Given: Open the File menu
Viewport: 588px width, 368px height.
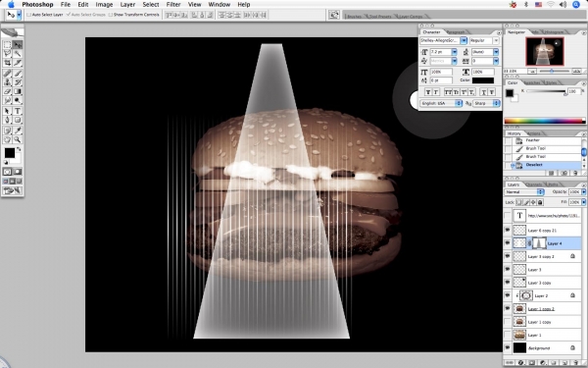Looking at the screenshot, I should pos(66,5).
